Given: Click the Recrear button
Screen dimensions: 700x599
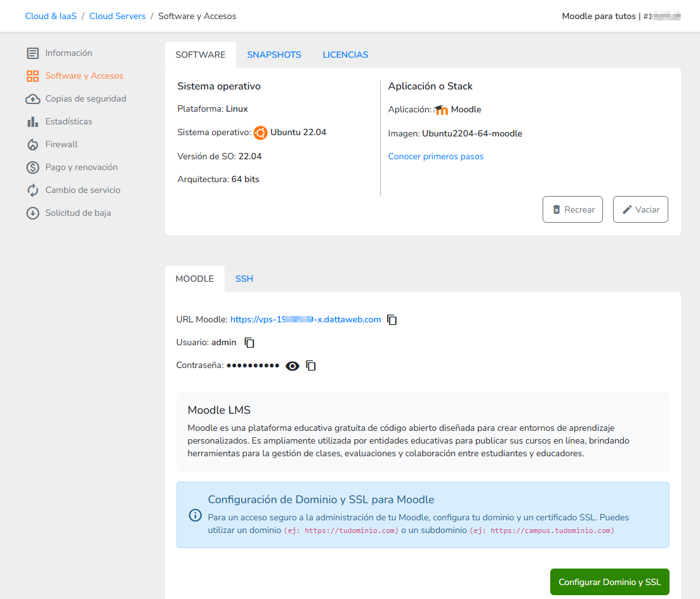Looking at the screenshot, I should pos(573,209).
